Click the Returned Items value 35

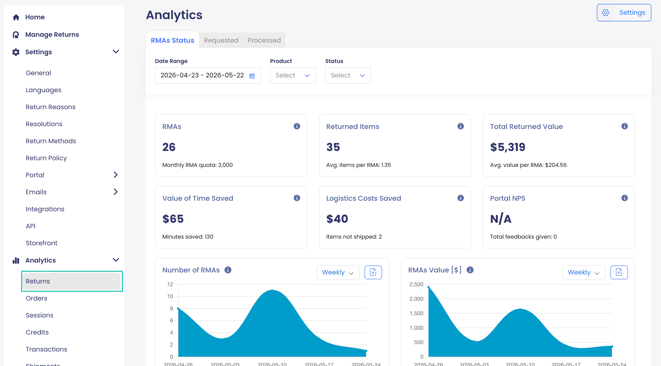coord(333,147)
